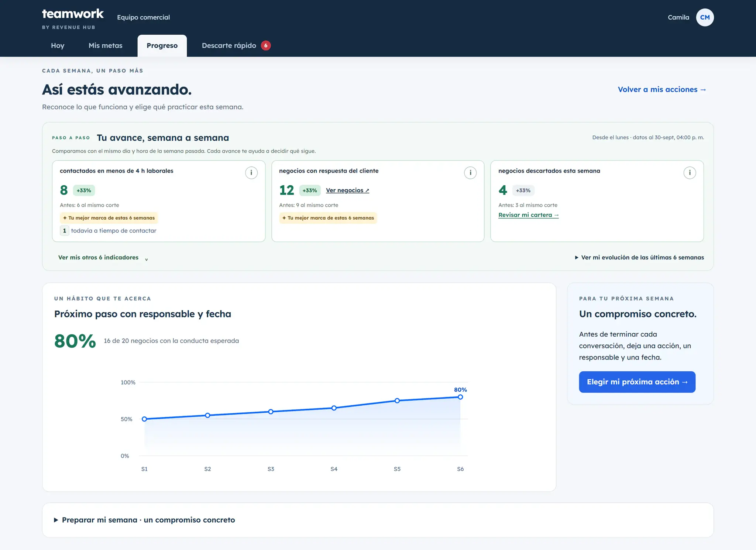Click the red badge 6 on Descarte rápido
This screenshot has width=756, height=550.
point(266,45)
